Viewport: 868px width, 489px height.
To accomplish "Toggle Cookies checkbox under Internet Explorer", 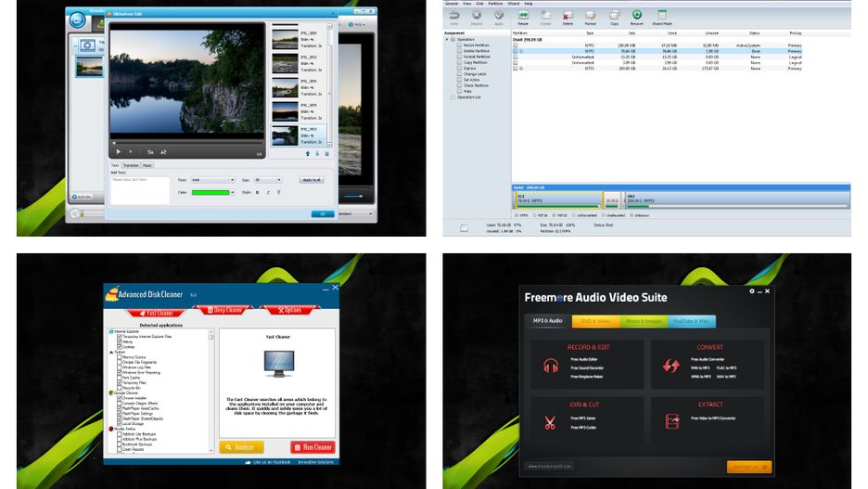I will pyautogui.click(x=119, y=347).
